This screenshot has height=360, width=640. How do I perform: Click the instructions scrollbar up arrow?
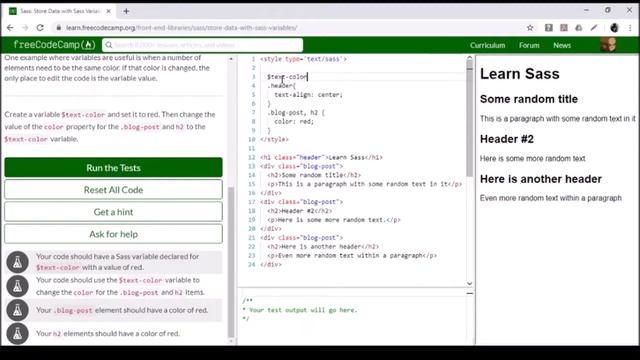tap(231, 59)
